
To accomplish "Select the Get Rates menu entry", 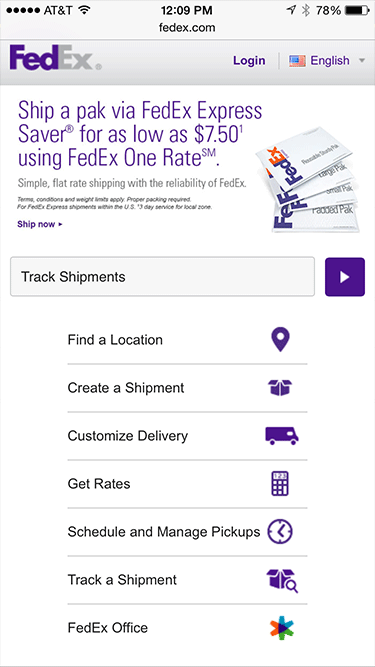I will (x=187, y=484).
